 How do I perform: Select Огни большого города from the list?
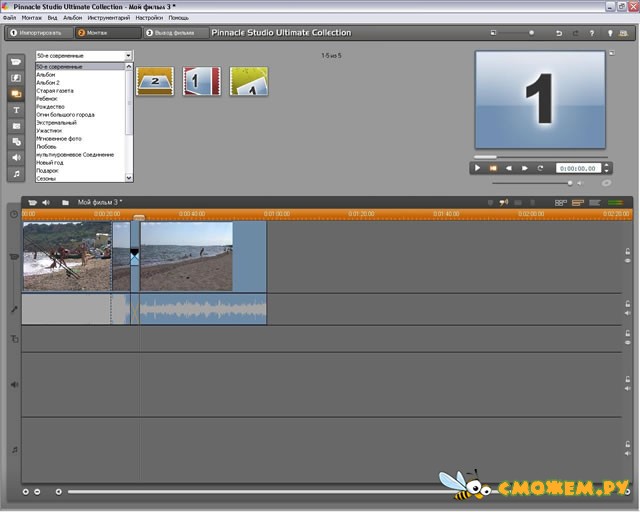(66, 115)
